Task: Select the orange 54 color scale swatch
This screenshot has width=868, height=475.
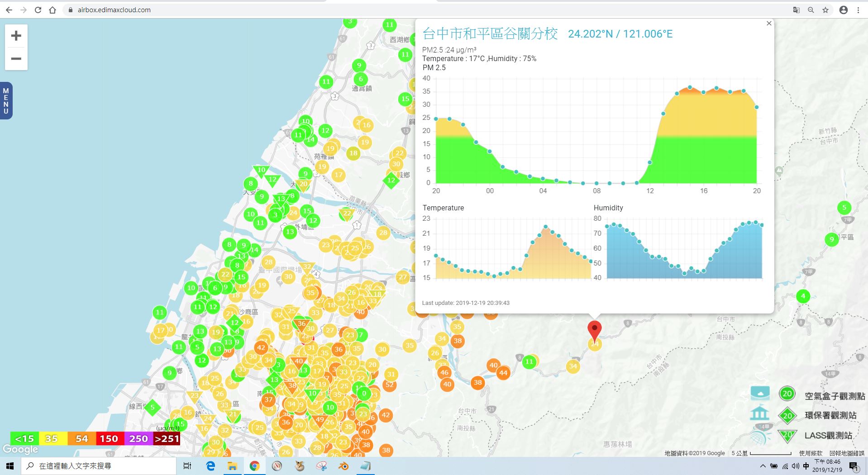Action: click(x=81, y=438)
